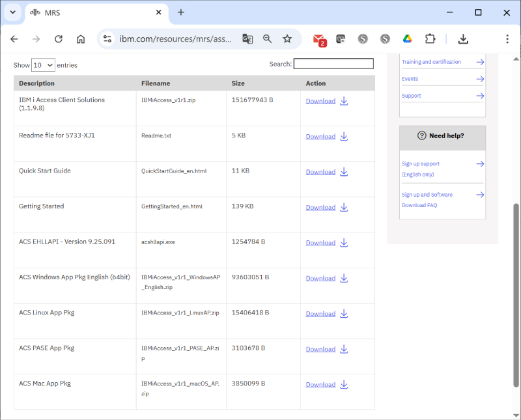521x420 pixels.
Task: Click download arrow for Windows App Pkg
Action: click(344, 279)
